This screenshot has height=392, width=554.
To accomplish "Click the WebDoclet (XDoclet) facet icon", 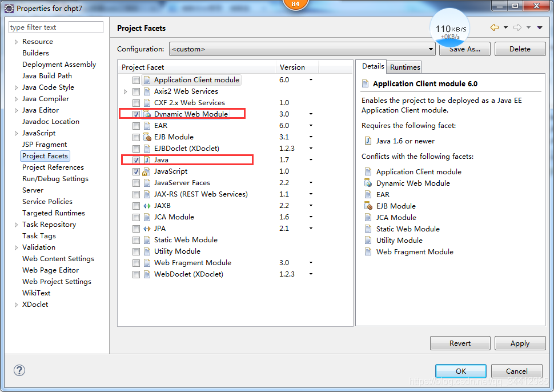I will (147, 274).
